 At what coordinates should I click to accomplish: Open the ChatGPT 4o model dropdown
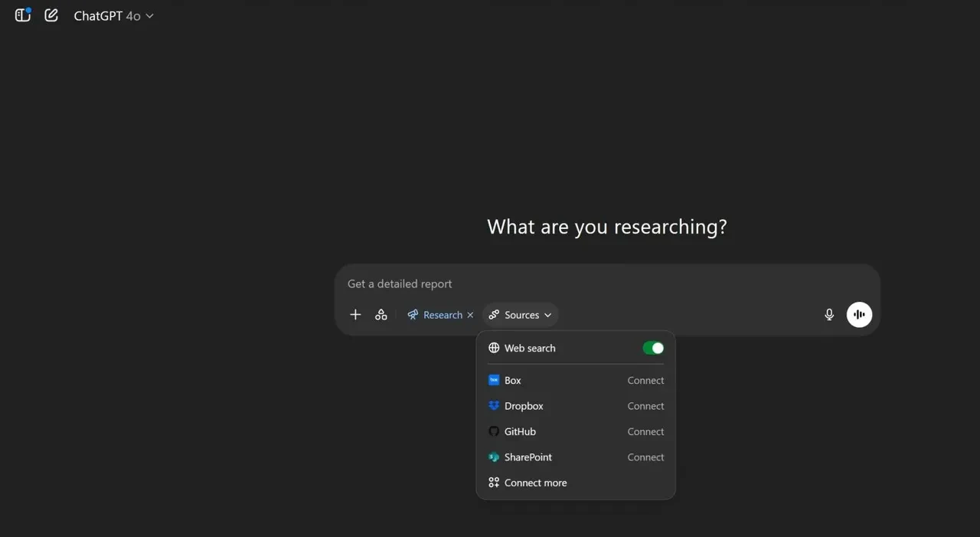[x=113, y=16]
